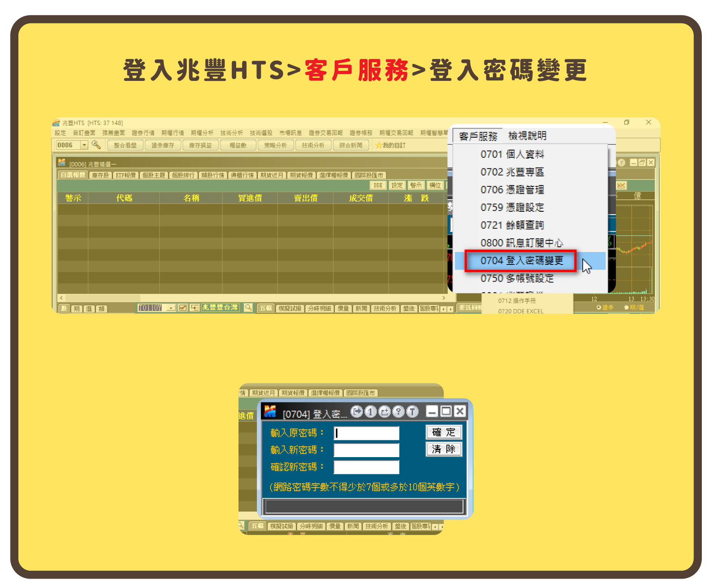Choose 0704 登入密碼變更 from the menu
712x588 pixels.
coord(521,261)
